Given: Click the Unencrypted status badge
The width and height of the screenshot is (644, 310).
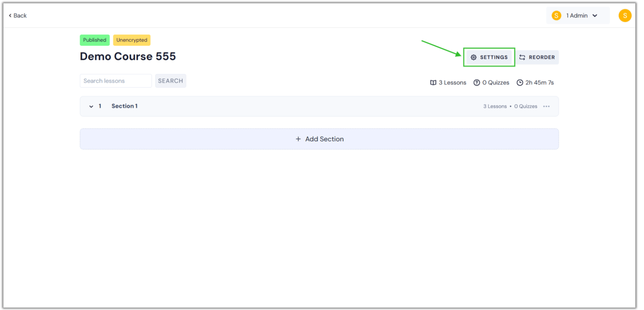Looking at the screenshot, I should pyautogui.click(x=131, y=40).
